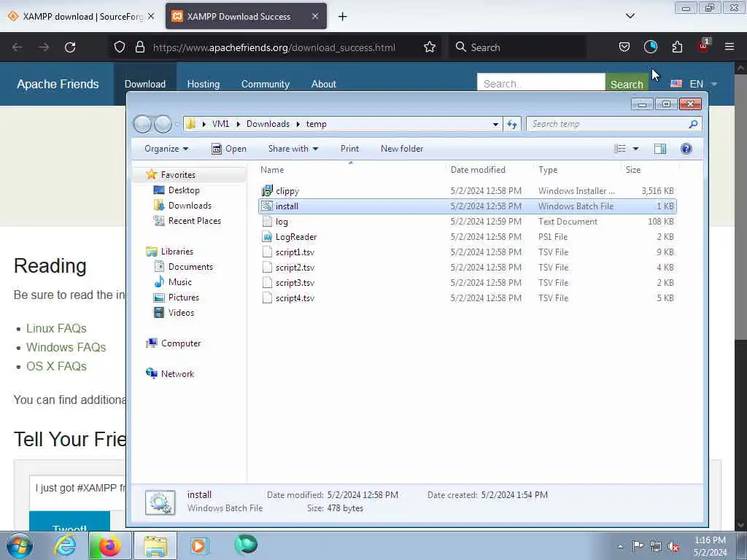747x560 pixels.
Task: Click the Explorer Back navigation button
Action: 142,124
